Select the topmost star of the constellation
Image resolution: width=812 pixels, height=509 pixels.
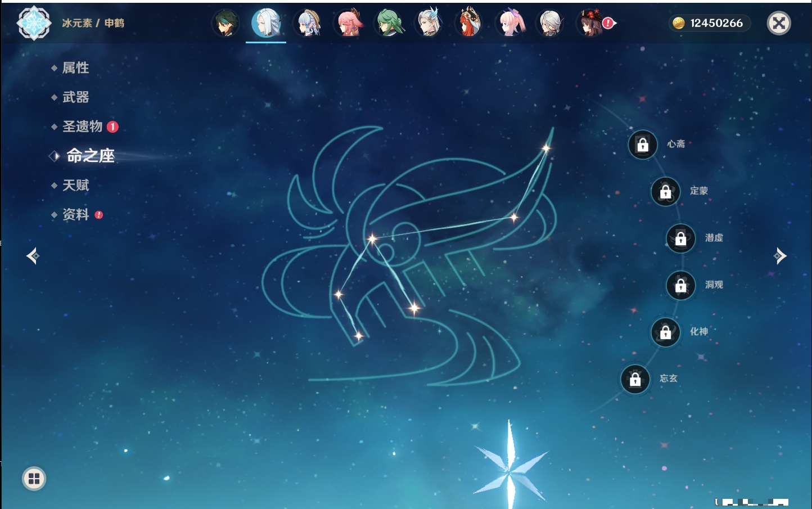click(x=546, y=148)
